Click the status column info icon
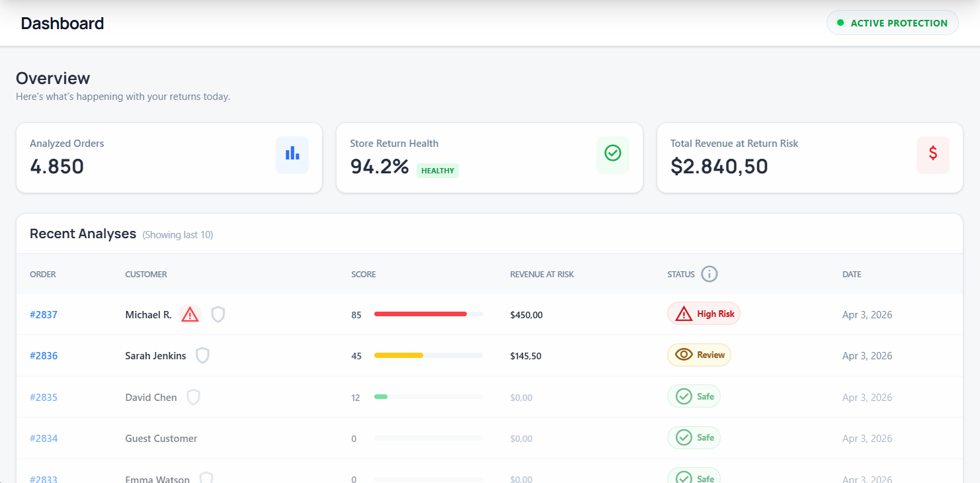980x483 pixels. pyautogui.click(x=710, y=274)
